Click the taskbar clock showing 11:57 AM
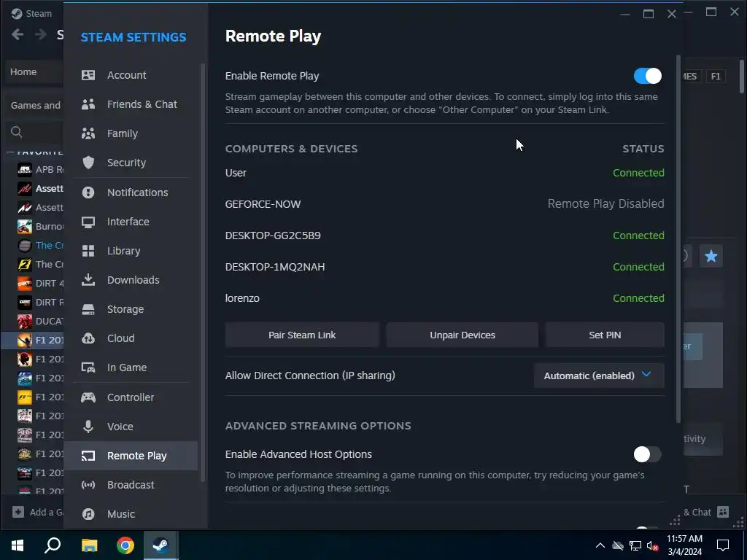 pyautogui.click(x=684, y=545)
